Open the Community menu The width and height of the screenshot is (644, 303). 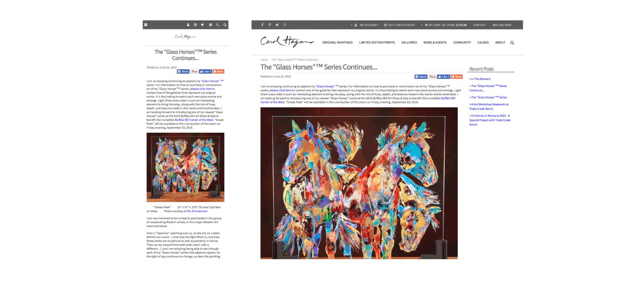(x=462, y=43)
